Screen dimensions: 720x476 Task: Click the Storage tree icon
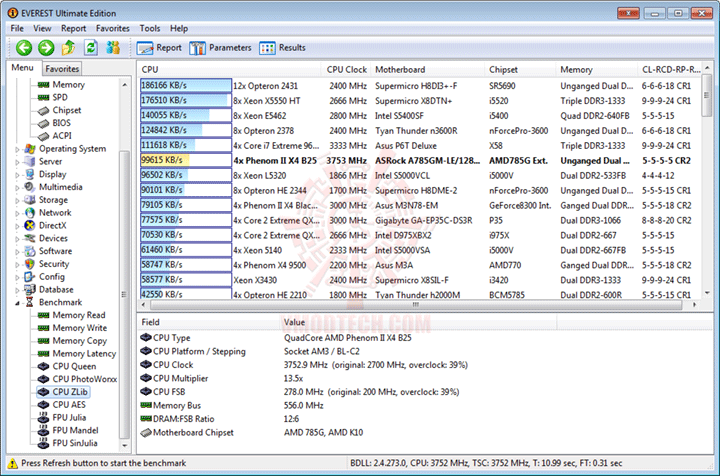tap(30, 200)
